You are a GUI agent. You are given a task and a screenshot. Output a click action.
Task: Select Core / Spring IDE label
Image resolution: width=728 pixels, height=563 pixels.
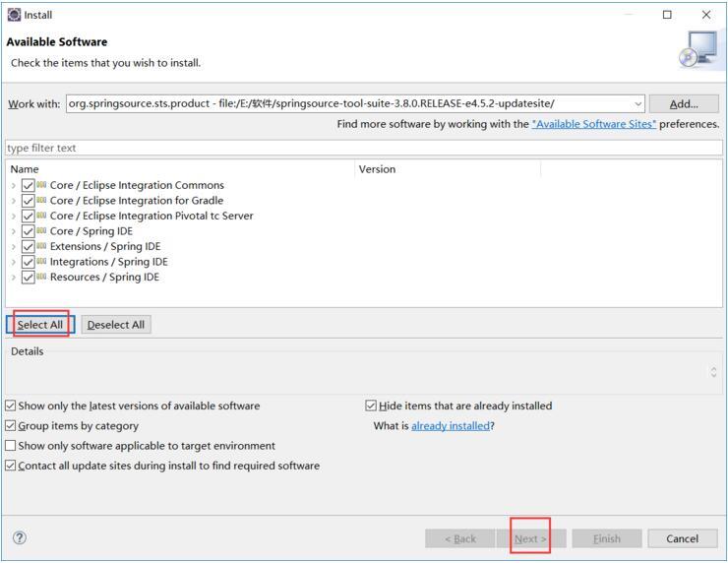pos(91,231)
